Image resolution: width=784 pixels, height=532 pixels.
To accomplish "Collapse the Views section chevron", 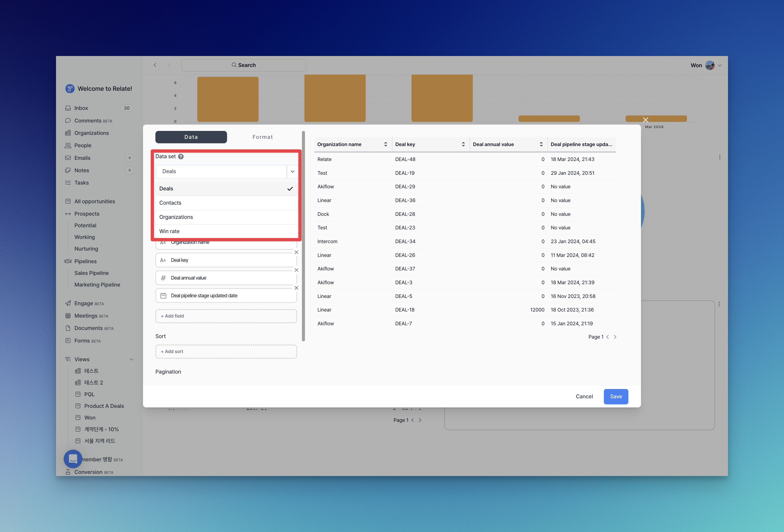I will coord(131,359).
